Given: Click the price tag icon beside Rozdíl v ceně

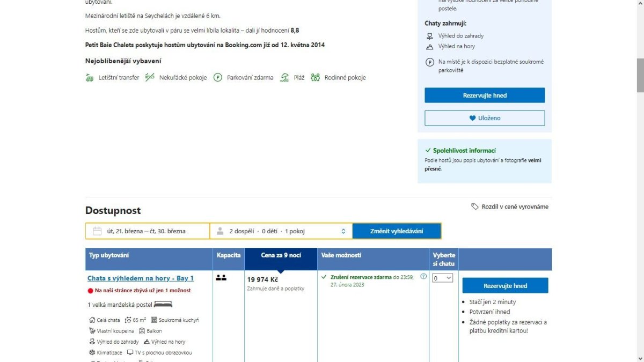Looking at the screenshot, I should click(x=474, y=206).
